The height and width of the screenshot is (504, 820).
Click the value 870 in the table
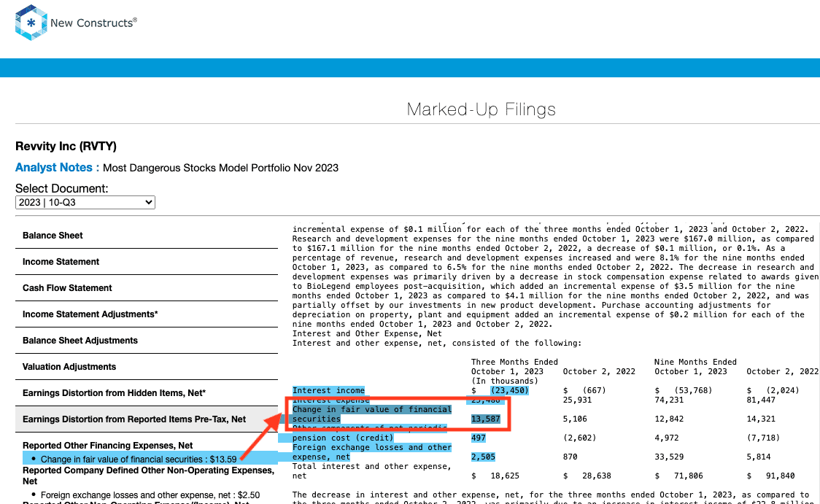click(570, 457)
